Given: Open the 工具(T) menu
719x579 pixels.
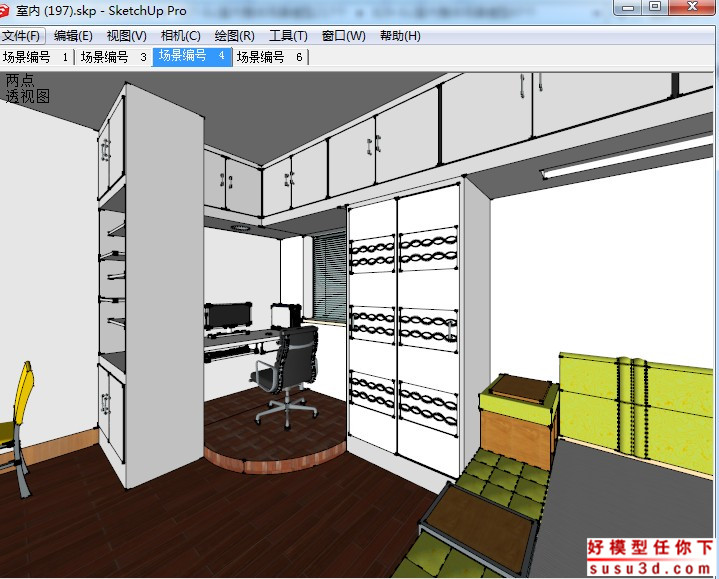Looking at the screenshot, I should 288,36.
